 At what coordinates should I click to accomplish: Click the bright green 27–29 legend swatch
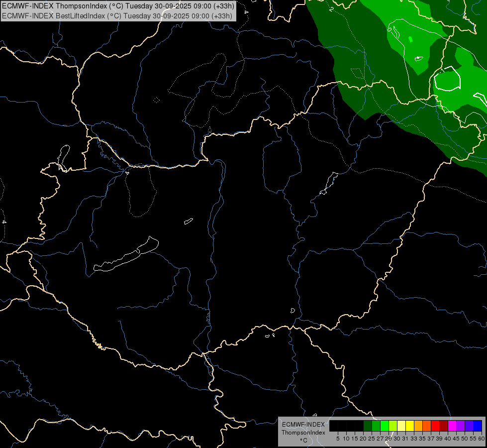(385, 426)
